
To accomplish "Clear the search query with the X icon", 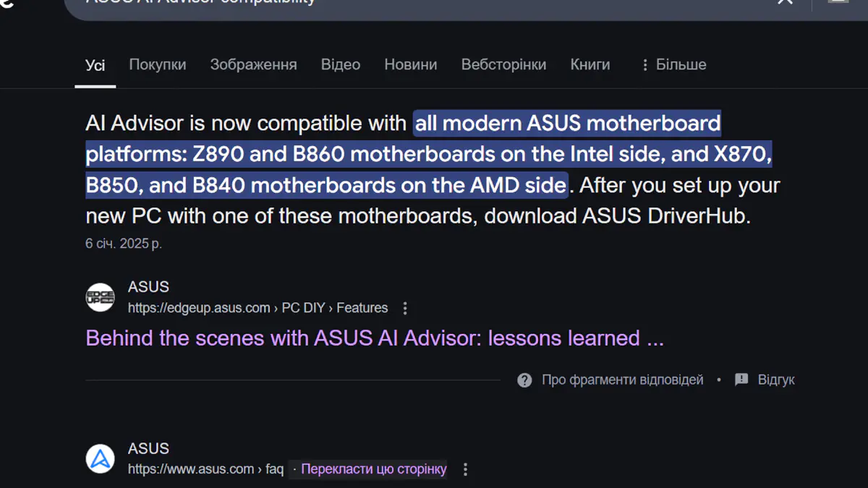I will coord(784,4).
